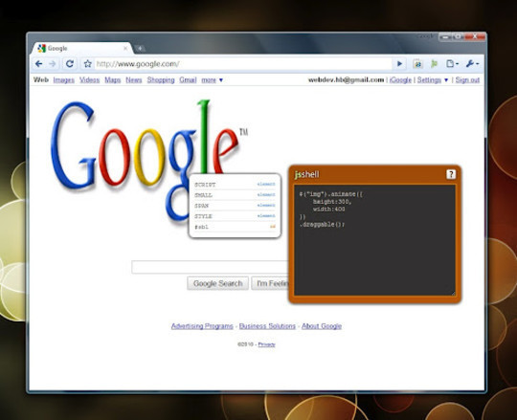Viewport: 517px width, 420px height.
Task: Click the address bar URL field
Action: tap(242, 63)
